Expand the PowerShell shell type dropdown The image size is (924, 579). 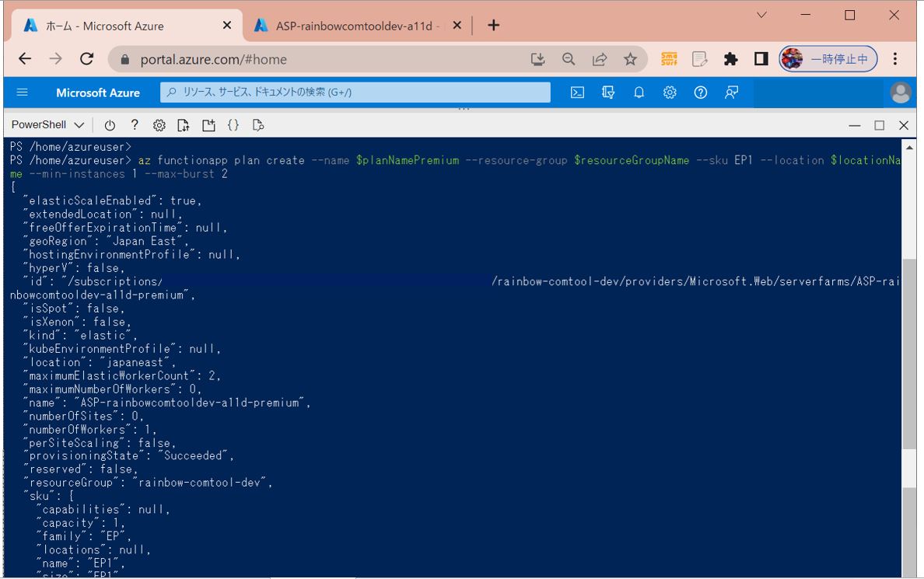(48, 125)
